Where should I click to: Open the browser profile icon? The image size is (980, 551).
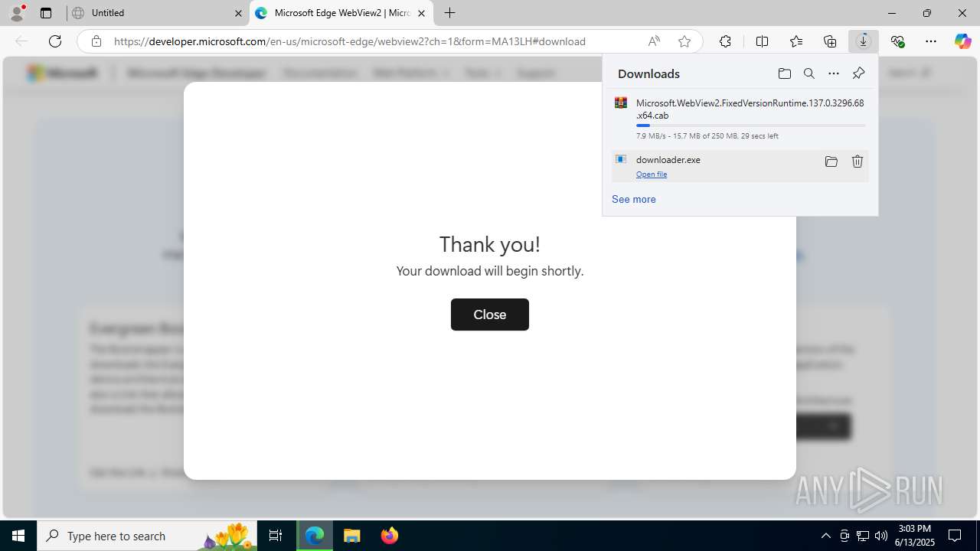point(17,13)
